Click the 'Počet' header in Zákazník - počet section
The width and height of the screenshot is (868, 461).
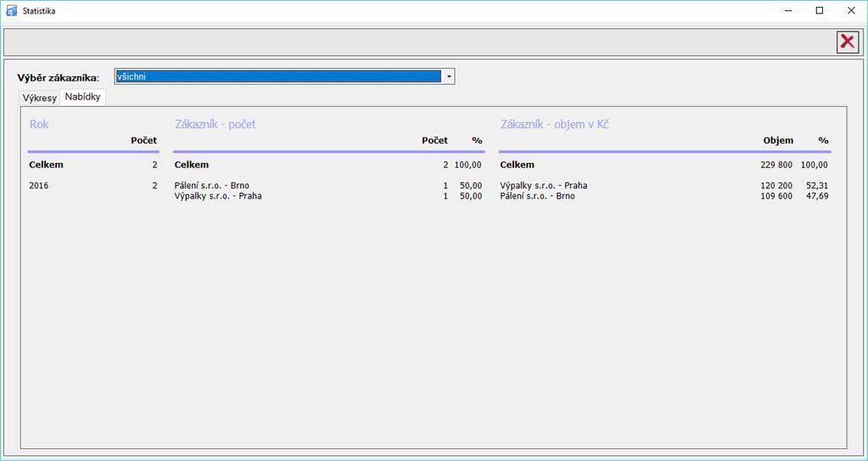434,141
